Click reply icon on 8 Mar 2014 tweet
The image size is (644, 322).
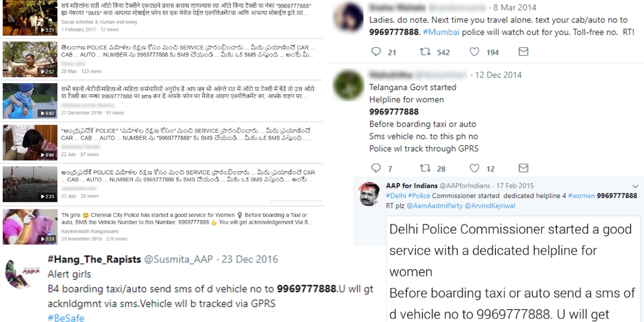376,52
